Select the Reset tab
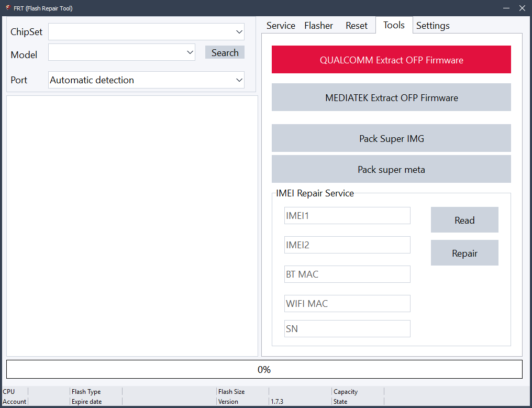This screenshot has height=408, width=532. coord(356,26)
